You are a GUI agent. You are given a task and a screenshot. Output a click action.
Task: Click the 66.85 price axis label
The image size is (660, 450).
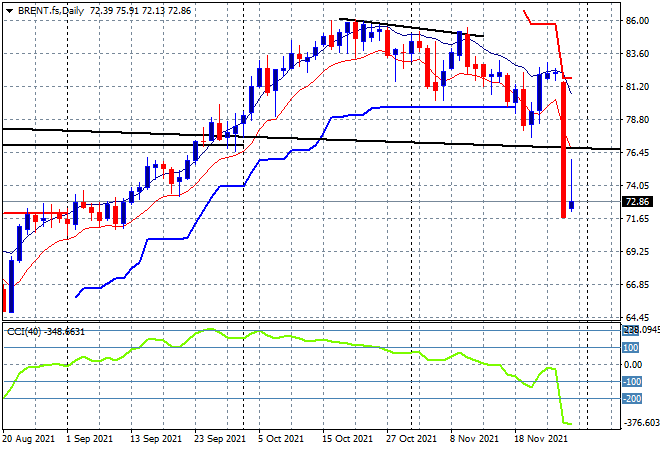coord(637,285)
